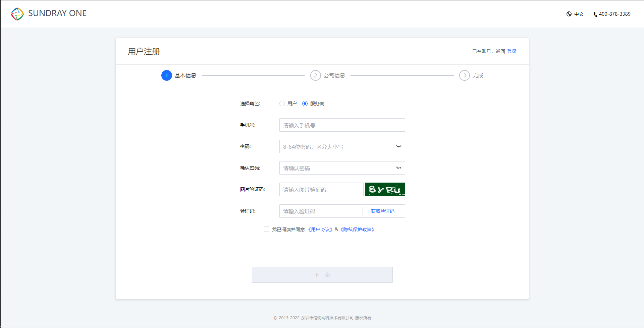This screenshot has width=644, height=328.
Task: Click 登录 link to return to login
Action: [512, 51]
